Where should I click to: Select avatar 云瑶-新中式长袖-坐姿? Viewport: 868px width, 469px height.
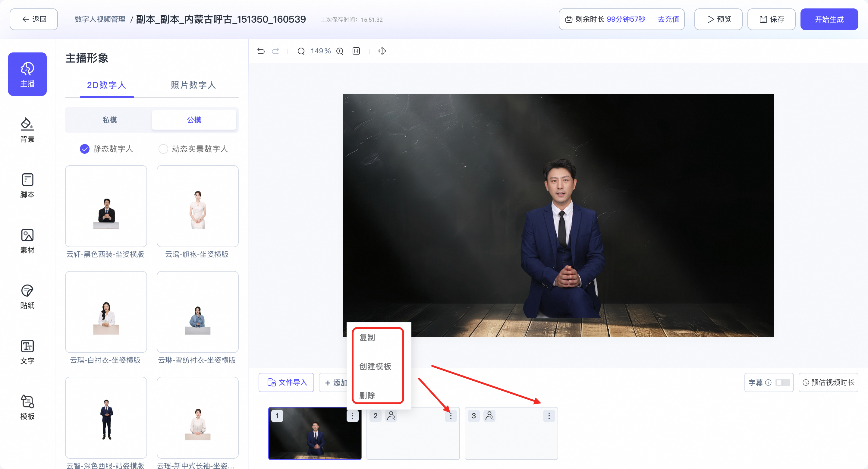pos(197,417)
